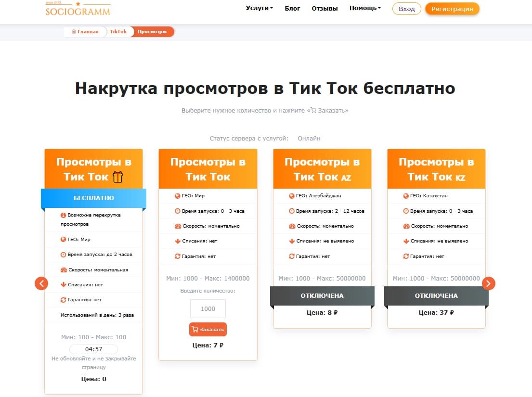Click speed icon in second card
This screenshot has height=397, width=532.
tap(178, 226)
